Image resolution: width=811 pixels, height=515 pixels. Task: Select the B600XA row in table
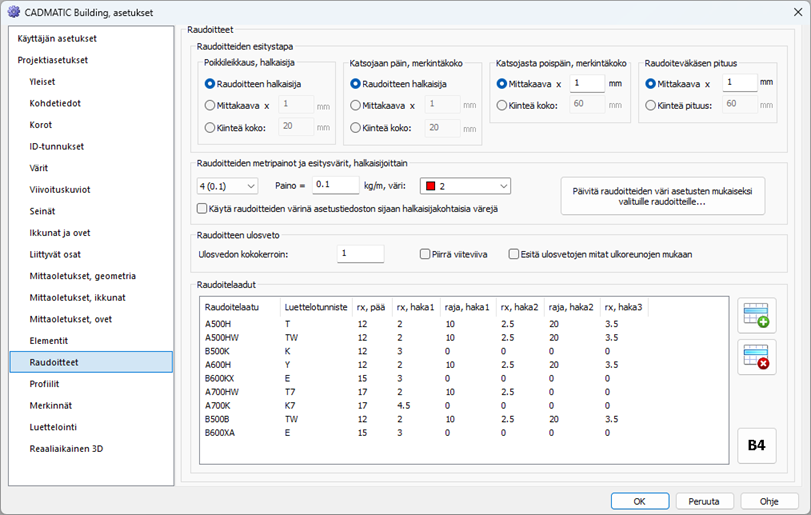click(463, 433)
